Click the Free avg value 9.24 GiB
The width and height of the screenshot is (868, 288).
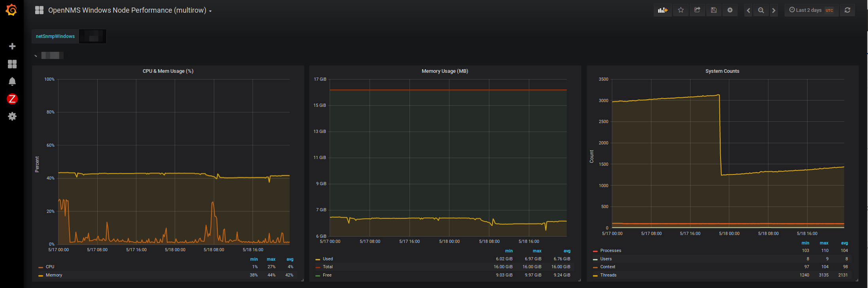click(562, 275)
